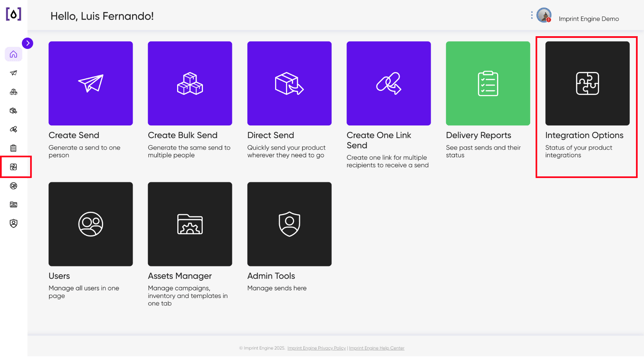Open the Users tile
This screenshot has height=362, width=644.
pyautogui.click(x=90, y=224)
